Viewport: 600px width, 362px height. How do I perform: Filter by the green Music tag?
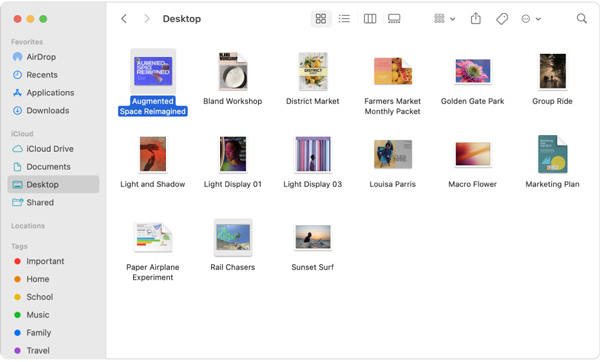[x=53, y=315]
